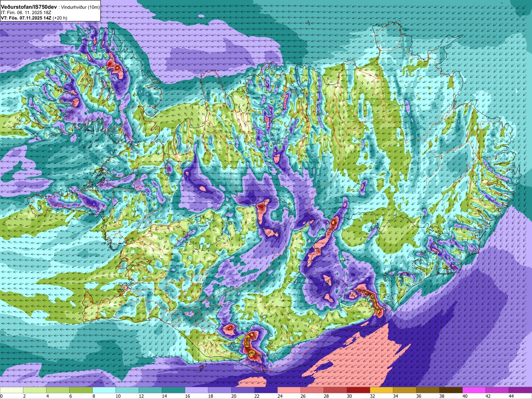Viewport: 532px width, 399px height.
Task: Select the pale 0–2 legend swatch
Action: click(x=12, y=390)
